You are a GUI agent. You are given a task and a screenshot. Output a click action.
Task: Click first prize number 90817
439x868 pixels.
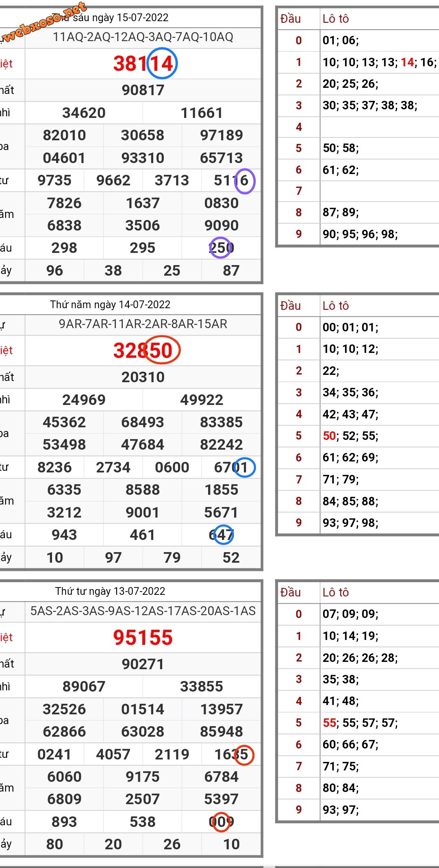(143, 90)
